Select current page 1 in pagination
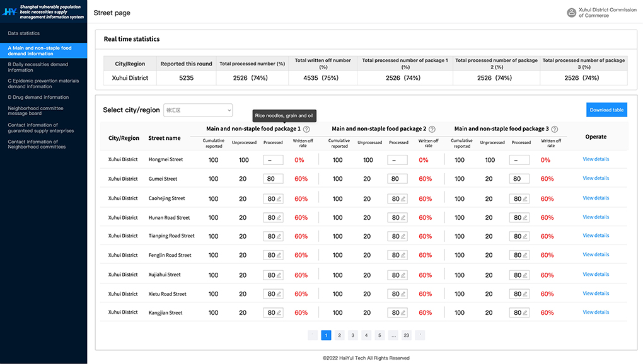The image size is (643, 364). point(326,335)
